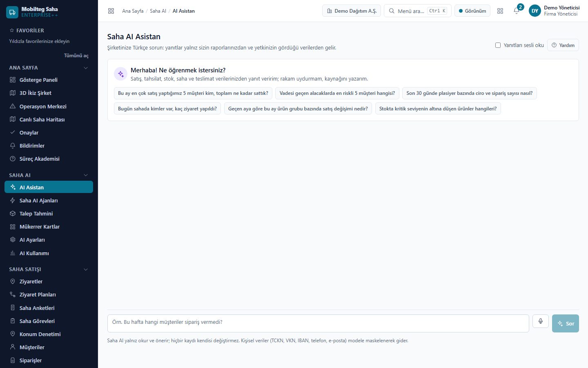Click the Tümünü aç link
This screenshot has height=368, width=588.
(x=76, y=56)
